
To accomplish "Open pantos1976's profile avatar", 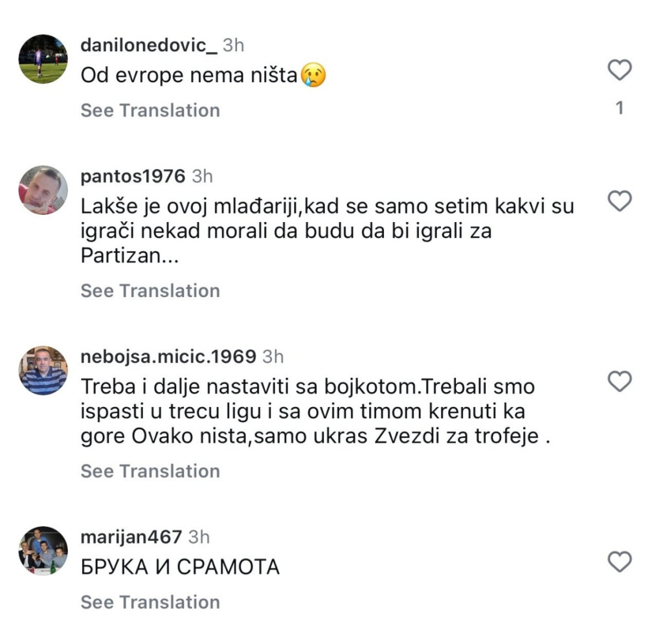I will [x=43, y=190].
